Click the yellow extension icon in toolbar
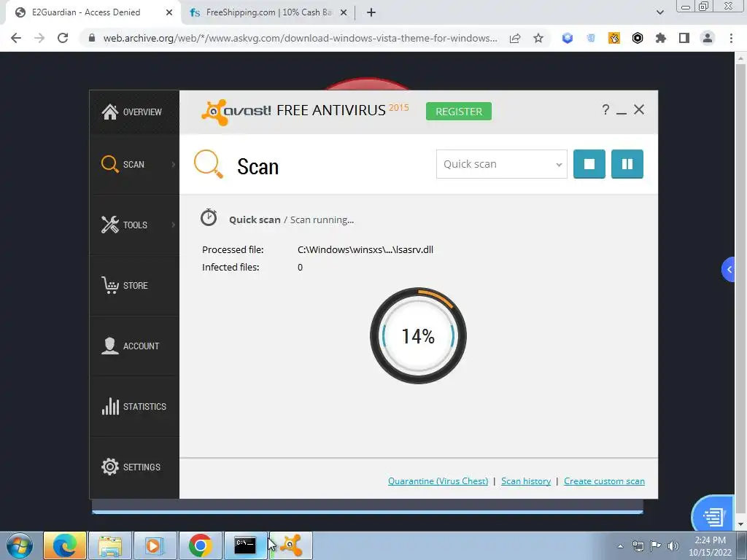Viewport: 747px width, 560px height. [x=614, y=38]
